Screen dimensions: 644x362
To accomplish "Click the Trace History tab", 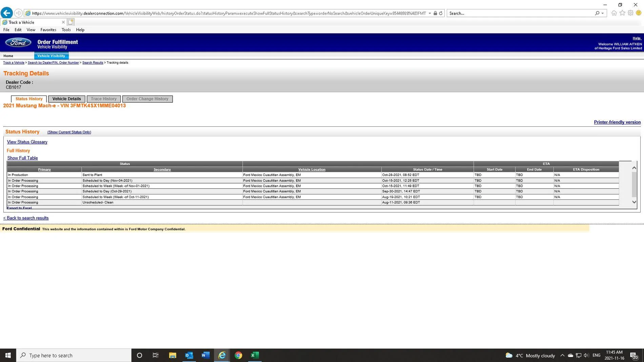I will click(103, 99).
